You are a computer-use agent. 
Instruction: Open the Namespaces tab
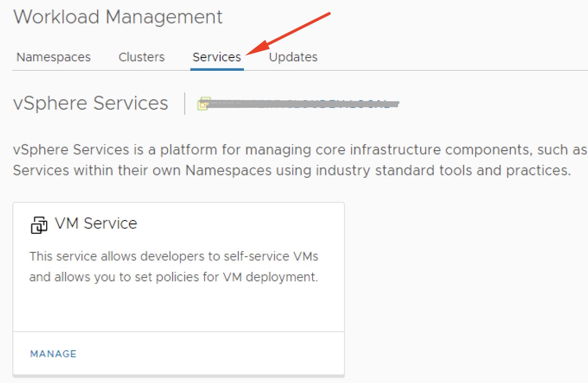(53, 57)
